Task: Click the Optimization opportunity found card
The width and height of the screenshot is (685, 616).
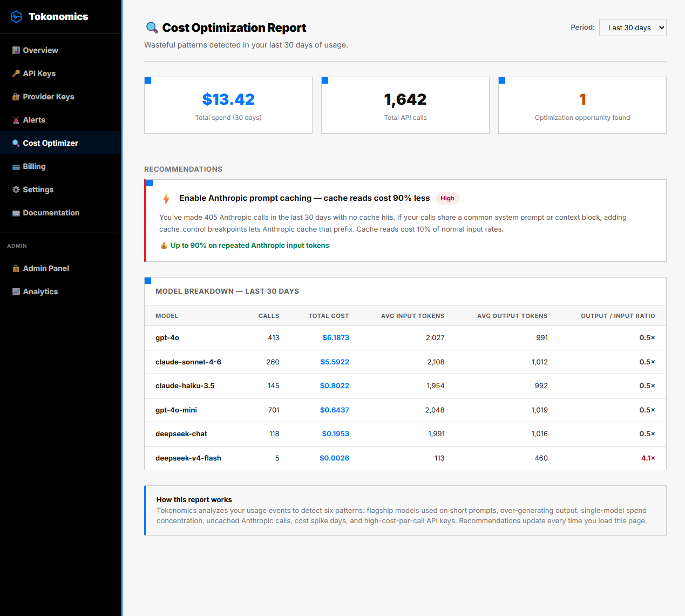Action: point(582,105)
